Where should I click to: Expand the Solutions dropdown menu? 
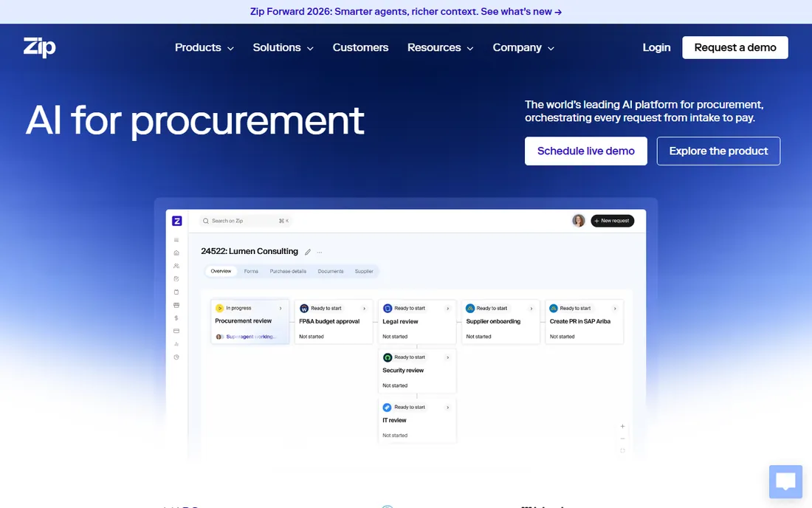point(283,48)
